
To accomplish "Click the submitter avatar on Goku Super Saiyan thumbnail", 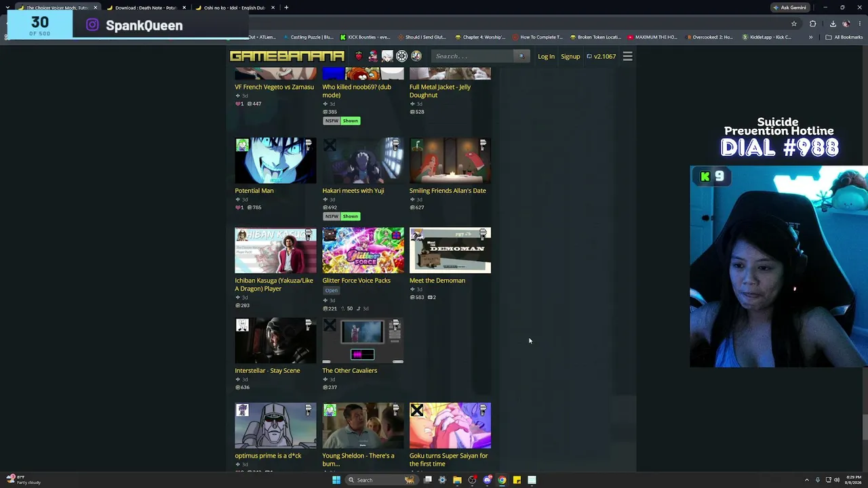I will click(416, 410).
